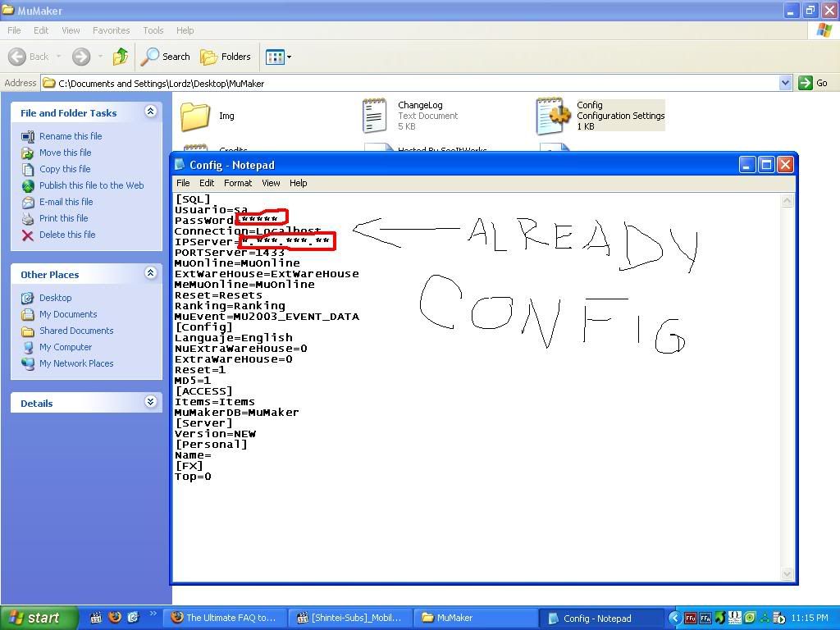This screenshot has height=630, width=840.
Task: Open Notepad's Format menu
Action: (x=238, y=183)
